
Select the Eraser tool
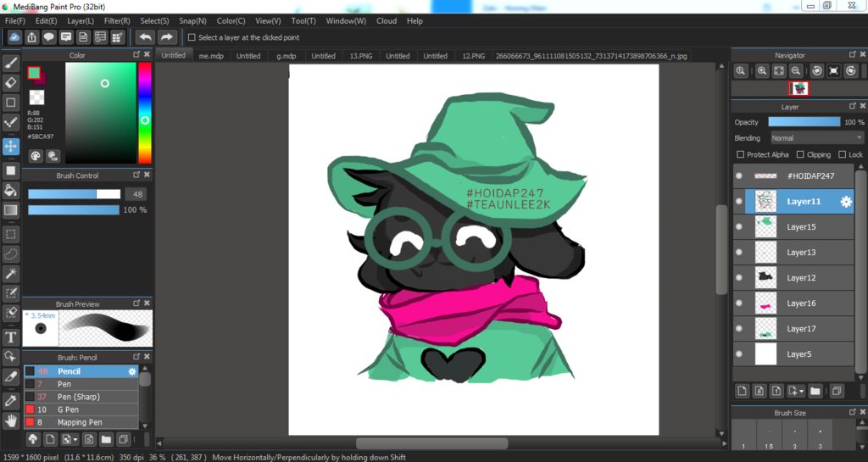coord(10,83)
